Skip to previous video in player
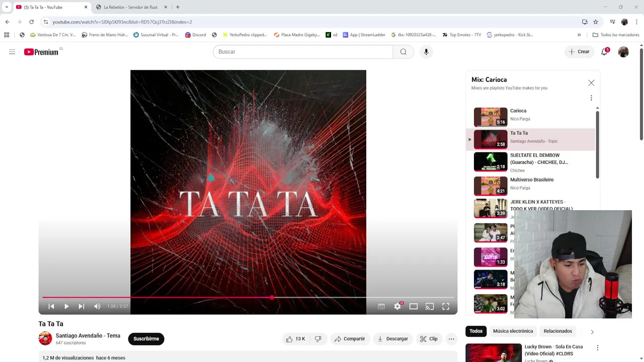Image resolution: width=644 pixels, height=362 pixels. pos(51,306)
